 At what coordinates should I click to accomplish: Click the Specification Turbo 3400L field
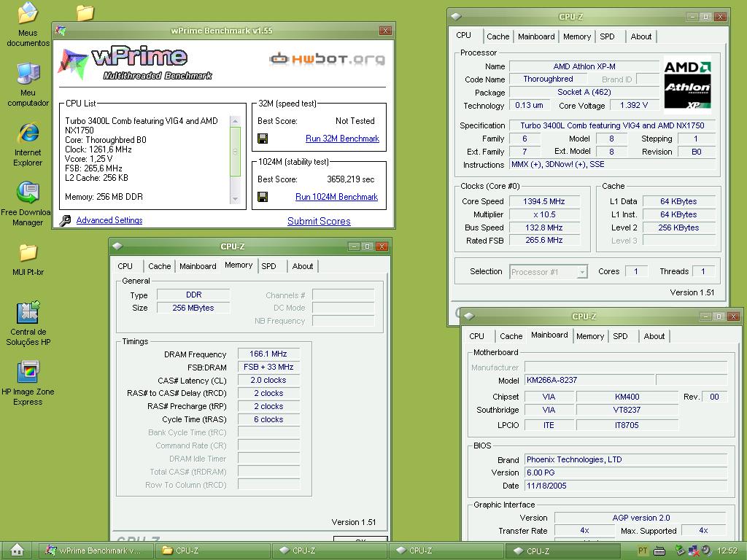point(612,125)
